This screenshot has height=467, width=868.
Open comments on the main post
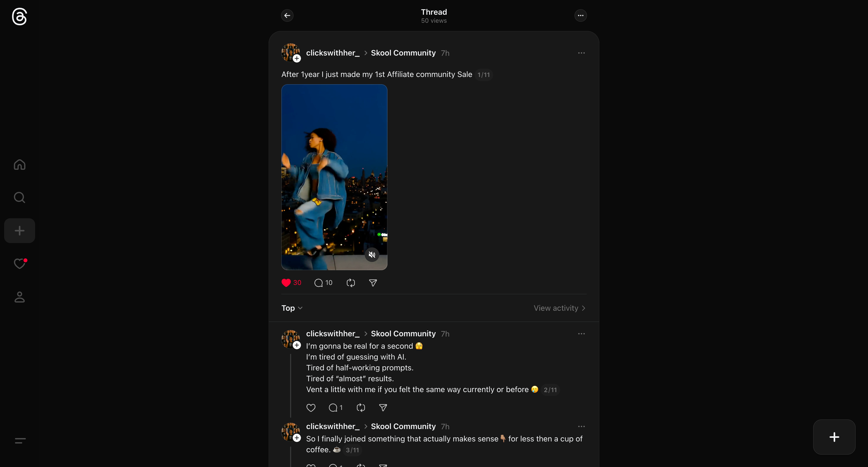(319, 283)
